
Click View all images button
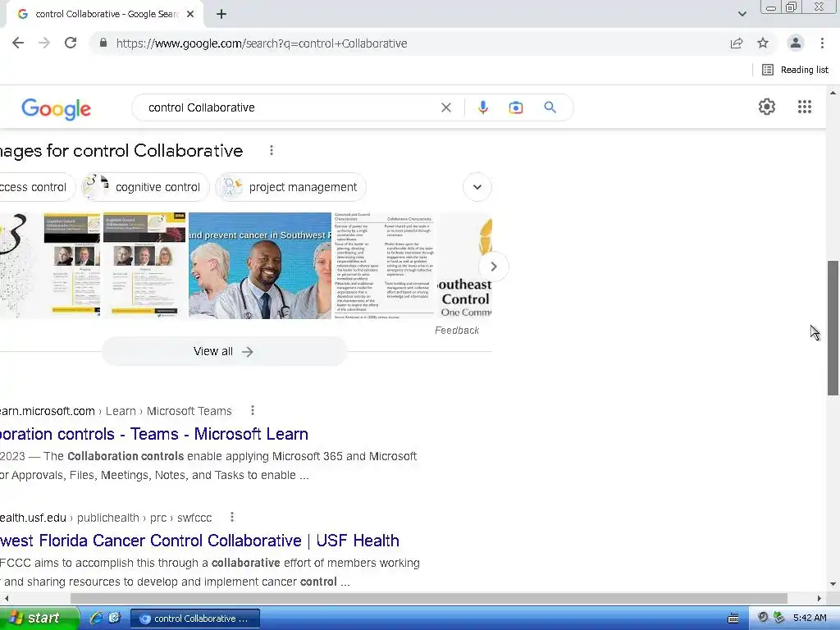(x=225, y=351)
